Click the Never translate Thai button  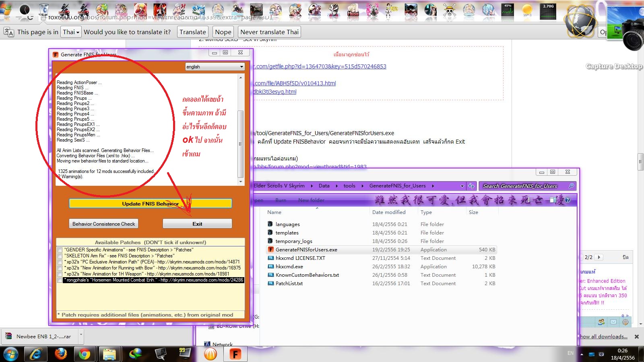coord(270,32)
